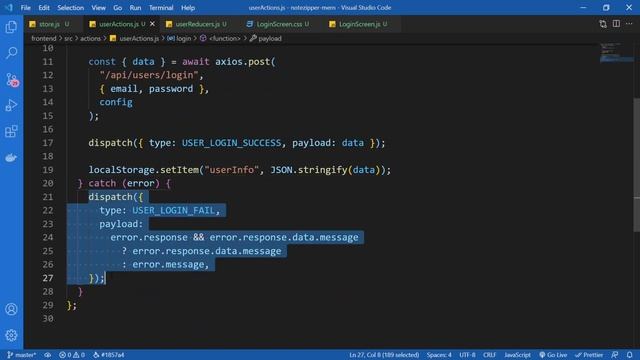Click the "/api/users/login" string
The image size is (640, 360).
[149, 75]
